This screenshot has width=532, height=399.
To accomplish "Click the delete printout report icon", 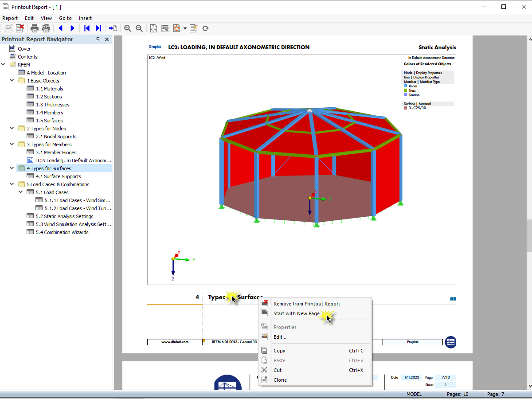I will [20, 28].
